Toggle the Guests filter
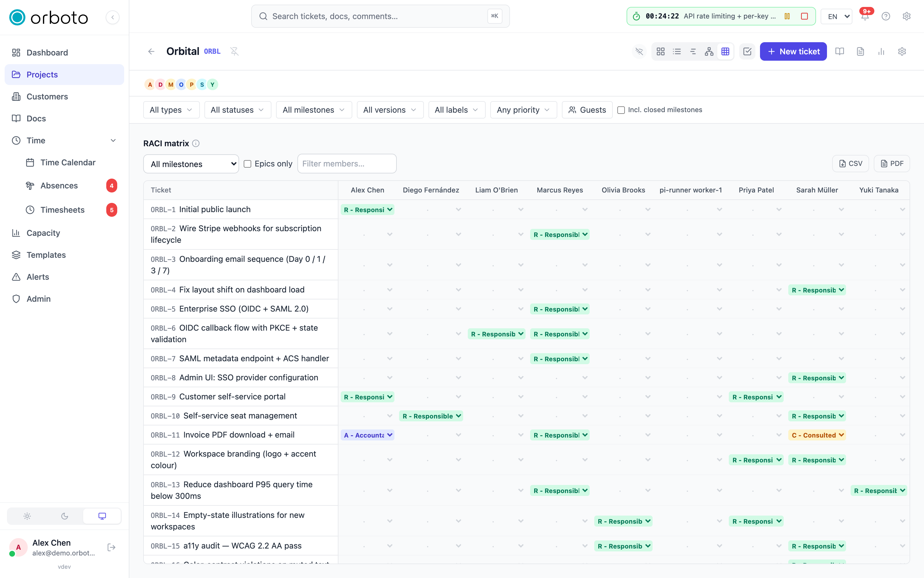Screen dimensions: 924x578 tap(587, 110)
